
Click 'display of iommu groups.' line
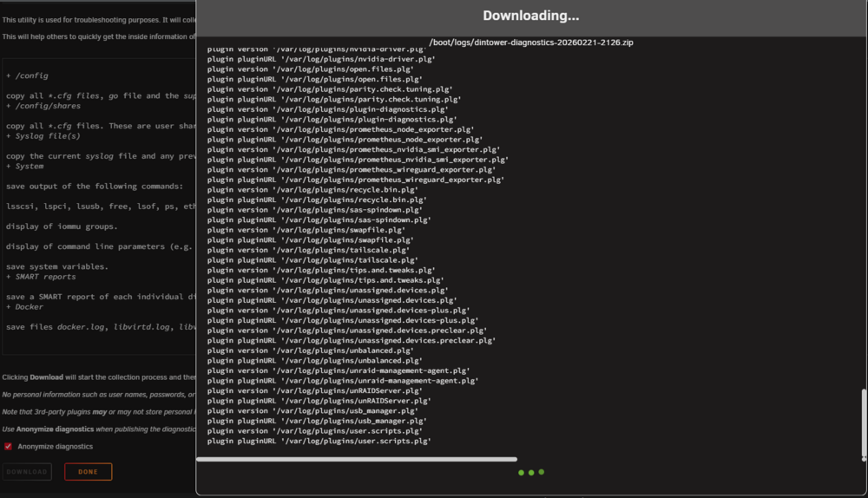tap(62, 226)
